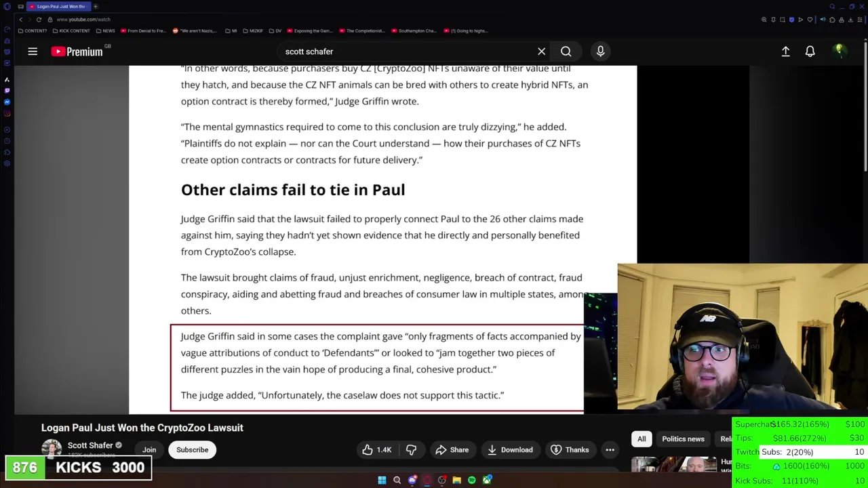Open Windows taskbar search magnifier
868x488 pixels.
[x=397, y=481]
